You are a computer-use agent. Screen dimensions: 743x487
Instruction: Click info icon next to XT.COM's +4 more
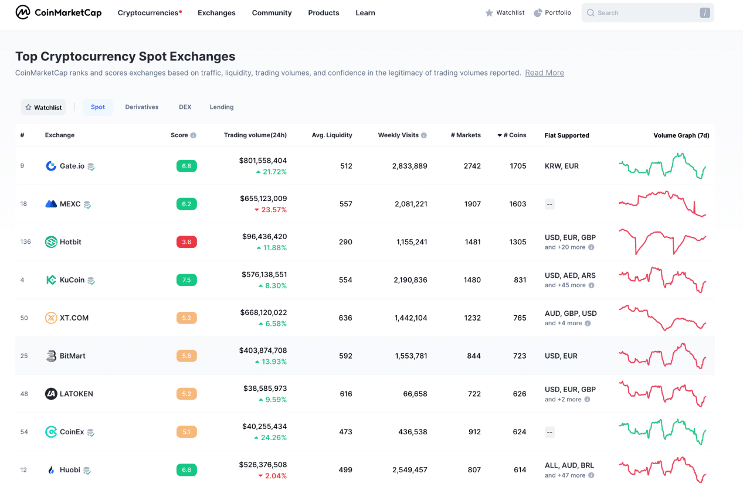tap(588, 323)
